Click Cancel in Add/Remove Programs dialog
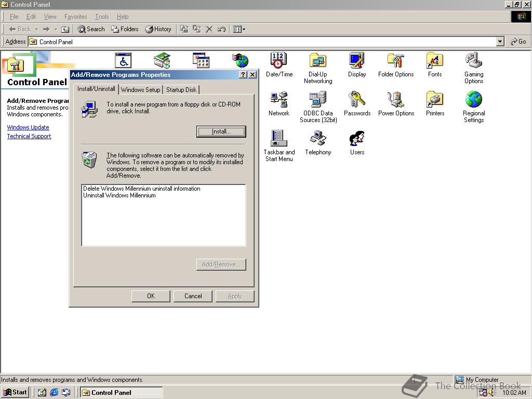 193,296
